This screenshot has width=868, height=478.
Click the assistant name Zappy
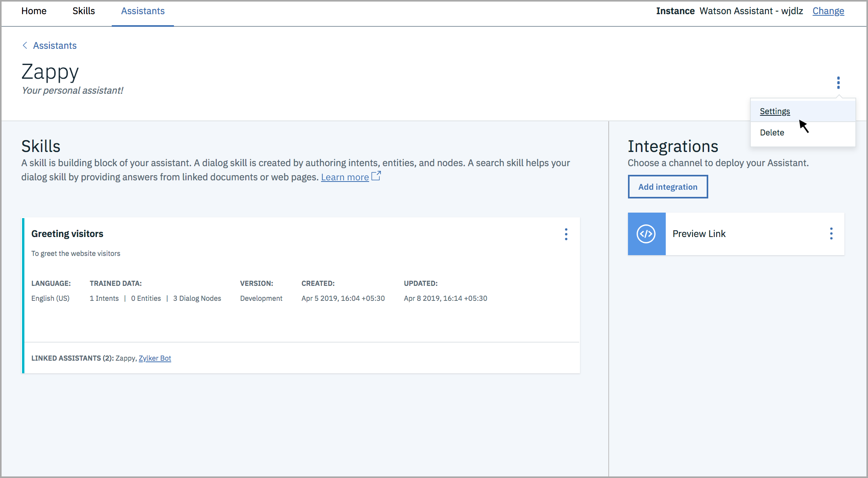click(50, 72)
